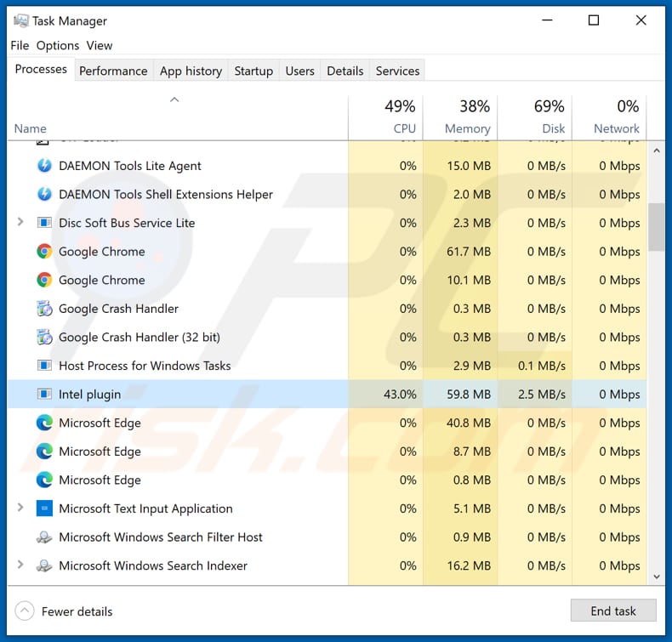Switch to the Performance tab
The width and height of the screenshot is (672, 642).
113,71
